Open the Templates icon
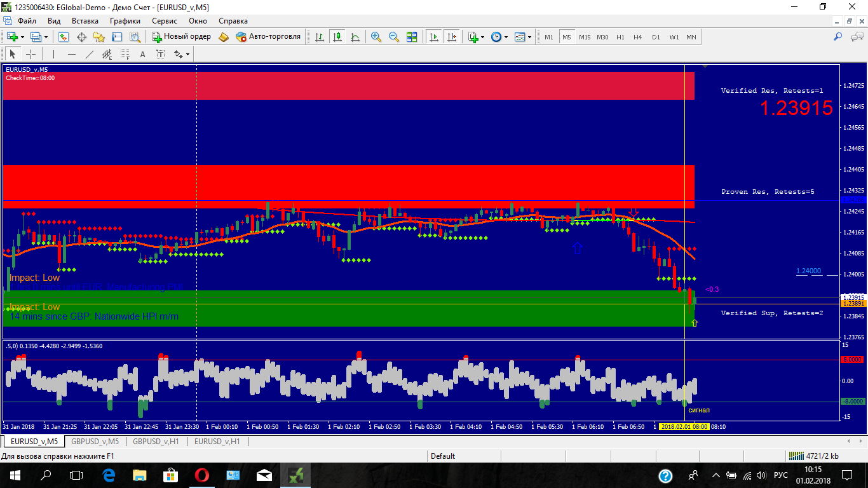 tap(520, 37)
